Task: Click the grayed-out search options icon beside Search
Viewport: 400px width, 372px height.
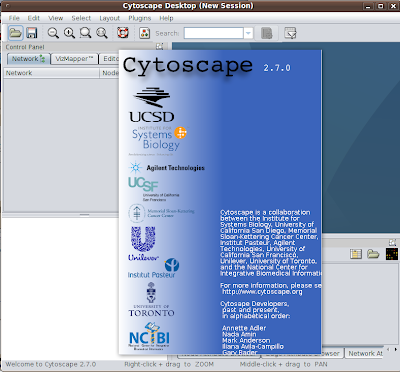Action: (x=266, y=33)
